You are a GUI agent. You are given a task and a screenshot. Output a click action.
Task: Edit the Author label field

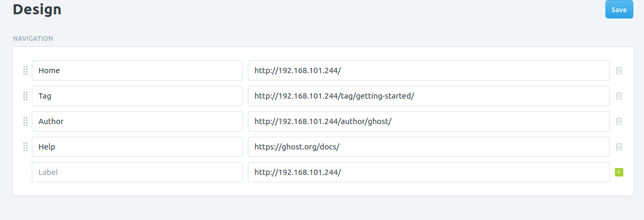137,121
